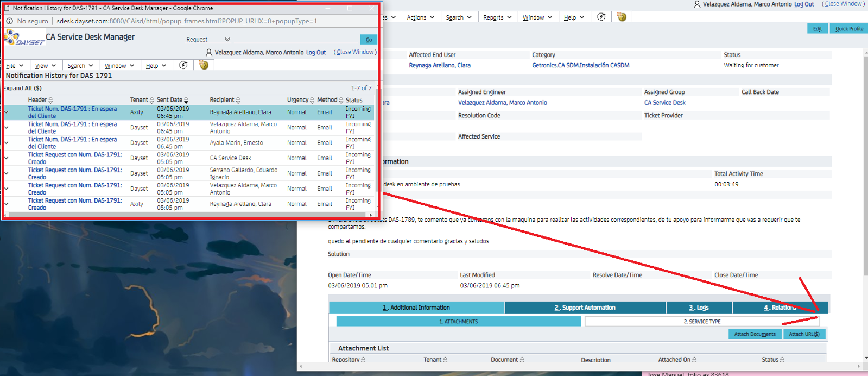This screenshot has width=868, height=376.
Task: Click the help assistant icon in main window
Action: (622, 17)
